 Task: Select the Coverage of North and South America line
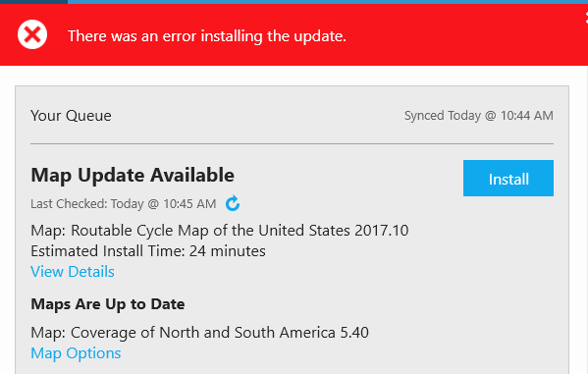[199, 333]
